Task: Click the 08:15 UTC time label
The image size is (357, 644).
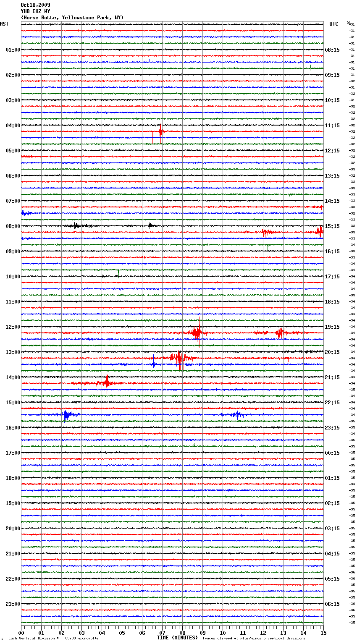Action: tap(332, 50)
